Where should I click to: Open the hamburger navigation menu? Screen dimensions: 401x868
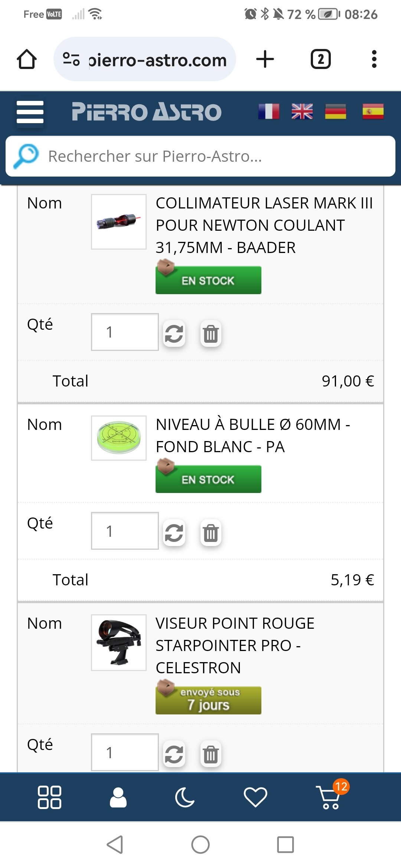tap(30, 112)
